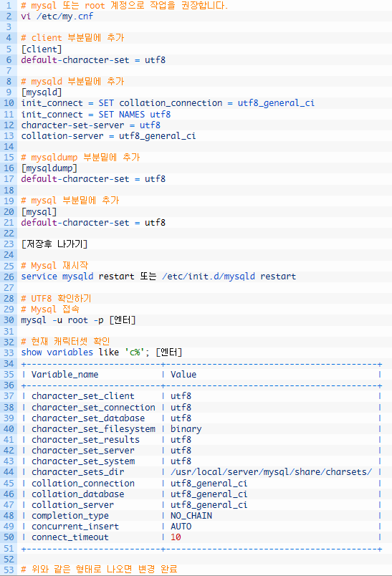Click the 'mysql -u root -p' command
This screenshot has width=392, height=576.
click(x=62, y=320)
